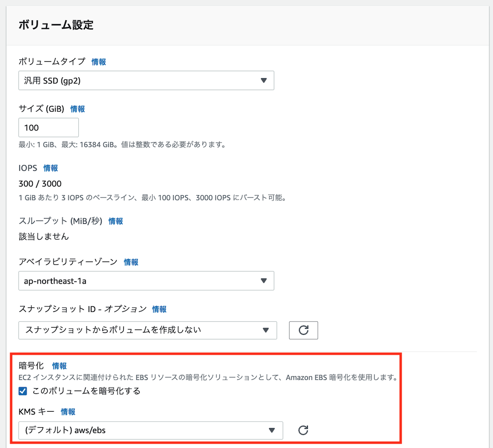Open 情報 link next to スナップショット ID
The width and height of the screenshot is (493, 448).
pos(159,309)
